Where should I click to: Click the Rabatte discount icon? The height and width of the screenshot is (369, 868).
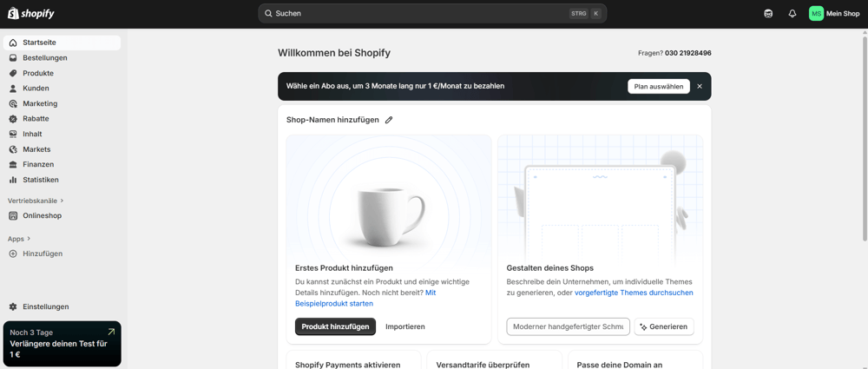pos(13,119)
